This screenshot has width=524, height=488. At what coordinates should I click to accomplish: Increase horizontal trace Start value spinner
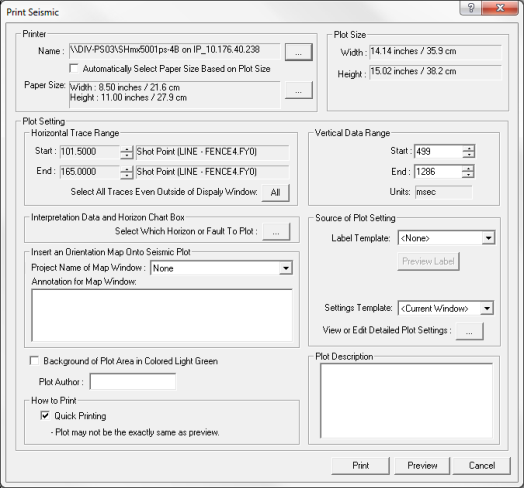tap(127, 149)
